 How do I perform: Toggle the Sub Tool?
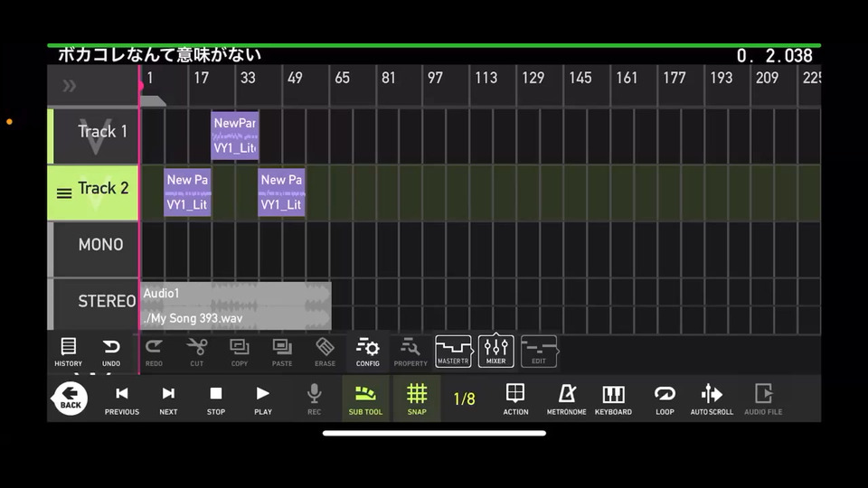(x=365, y=399)
